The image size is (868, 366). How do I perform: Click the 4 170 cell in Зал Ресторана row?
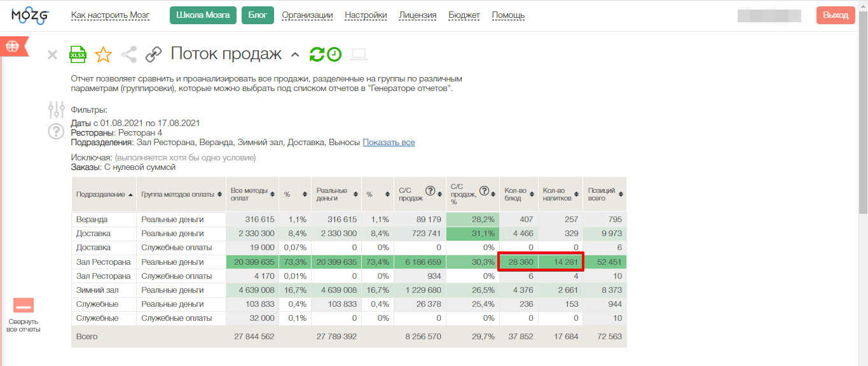click(252, 276)
